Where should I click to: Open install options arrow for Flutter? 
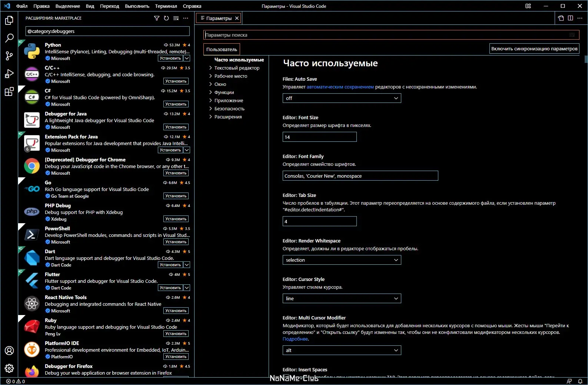[x=187, y=288]
